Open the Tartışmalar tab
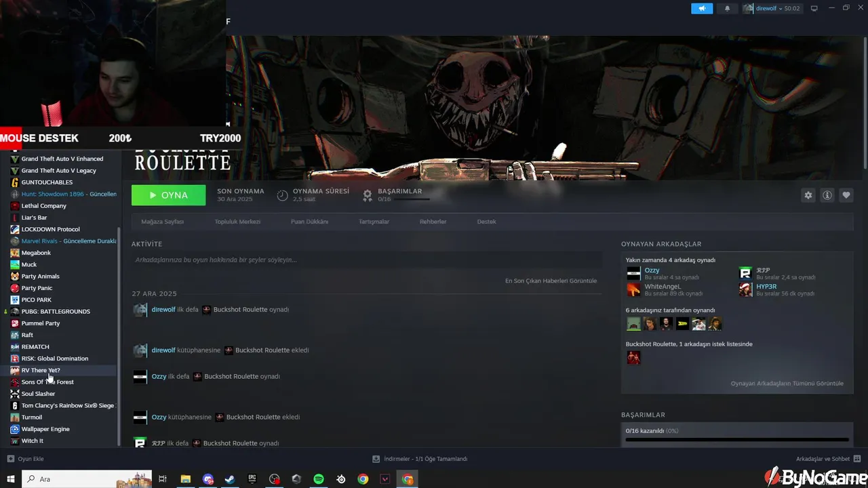The width and height of the screenshot is (868, 488). pyautogui.click(x=374, y=222)
